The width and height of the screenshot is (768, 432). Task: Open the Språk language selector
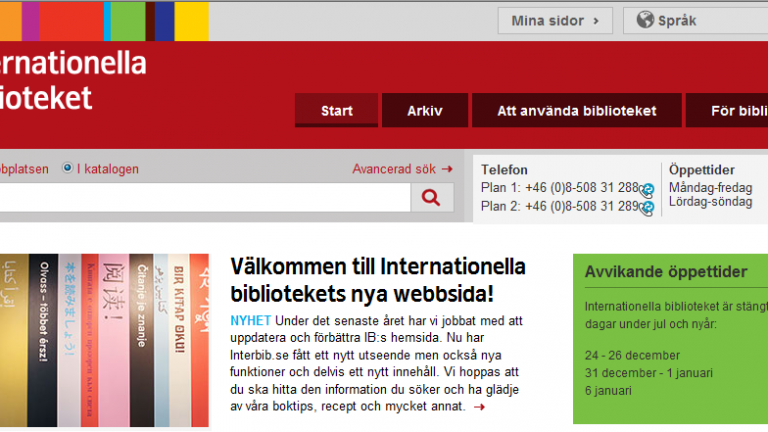(x=696, y=21)
